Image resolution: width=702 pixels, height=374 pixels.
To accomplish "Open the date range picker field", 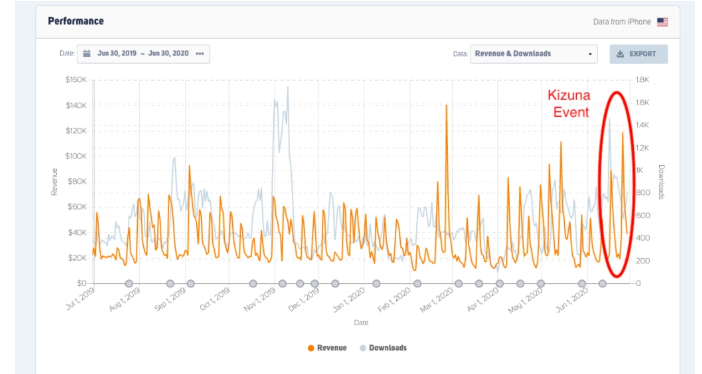I will tap(143, 54).
